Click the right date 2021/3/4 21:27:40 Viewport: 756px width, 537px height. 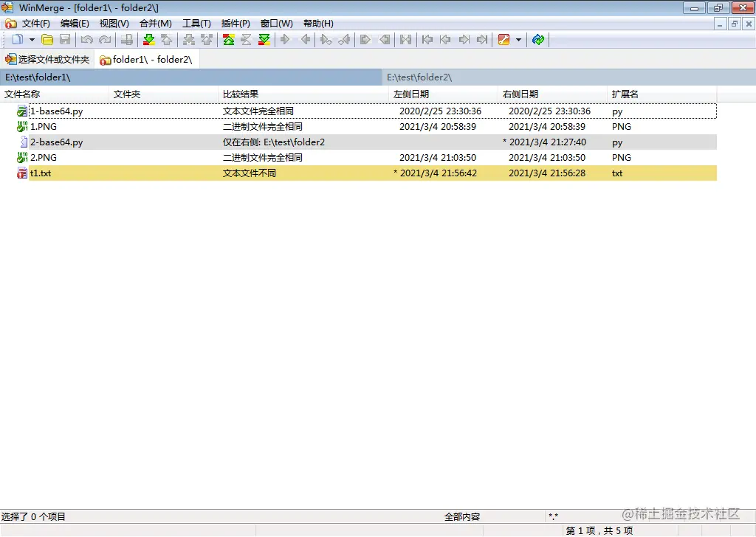pyautogui.click(x=548, y=142)
